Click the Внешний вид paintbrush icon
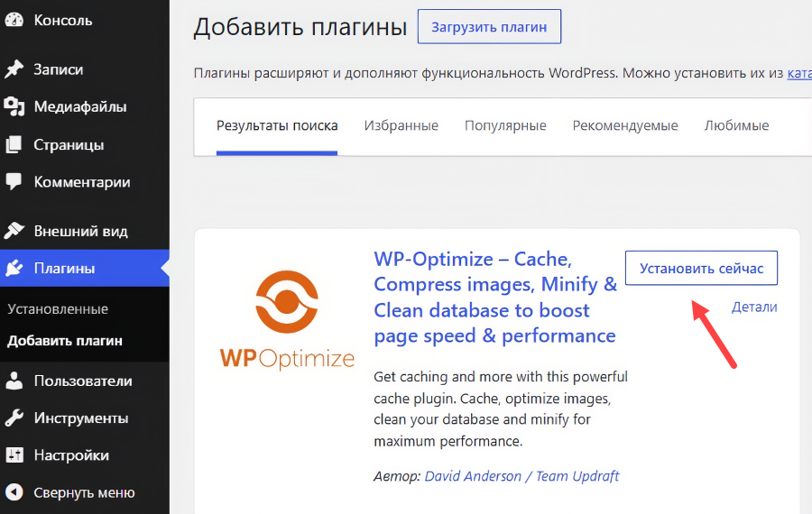This screenshot has height=514, width=812. (14, 230)
